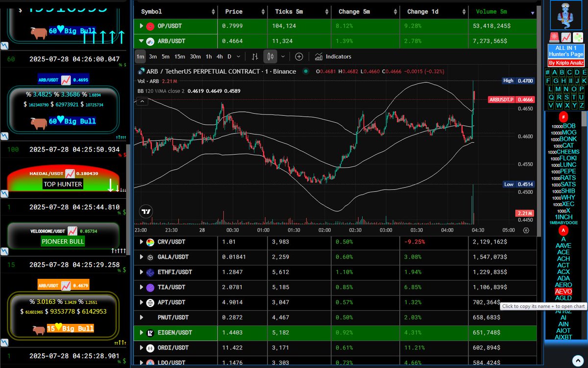Click the OP/USDT coin logo
Viewport: 588px width, 368px height.
pos(150,26)
